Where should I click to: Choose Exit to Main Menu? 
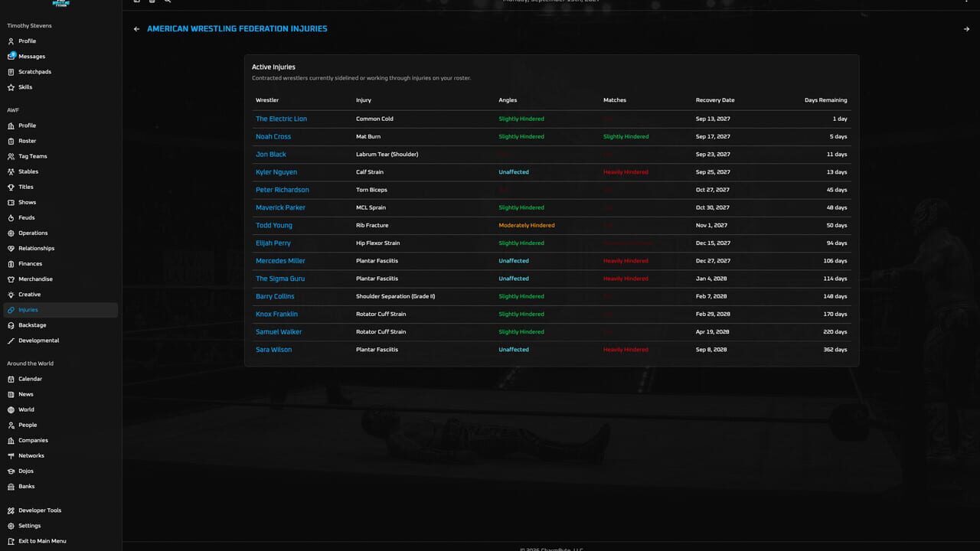[x=42, y=541]
